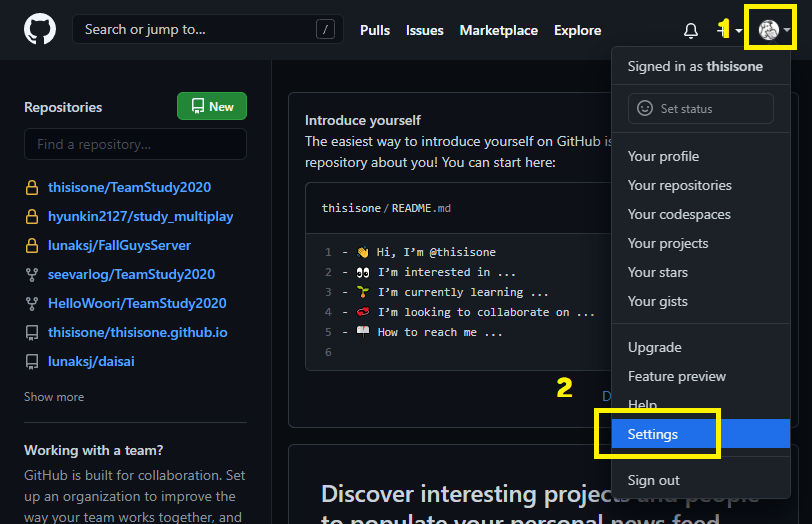Open the notifications bell
812x524 pixels.
point(691,31)
